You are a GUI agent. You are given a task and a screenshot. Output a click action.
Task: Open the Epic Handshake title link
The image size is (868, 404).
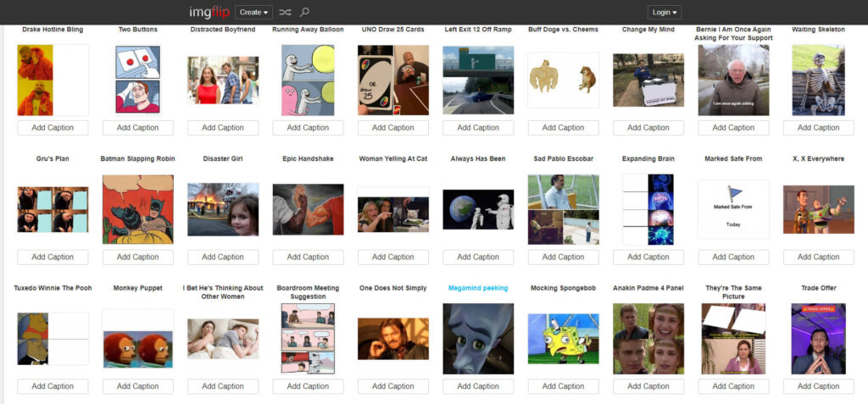[308, 159]
